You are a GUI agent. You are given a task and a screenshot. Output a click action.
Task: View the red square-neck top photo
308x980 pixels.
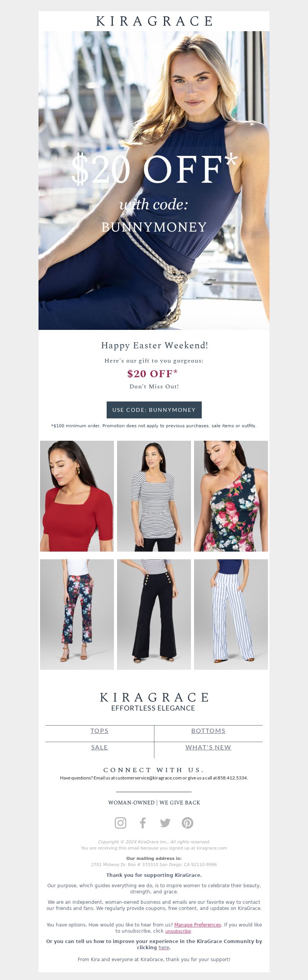point(77,496)
